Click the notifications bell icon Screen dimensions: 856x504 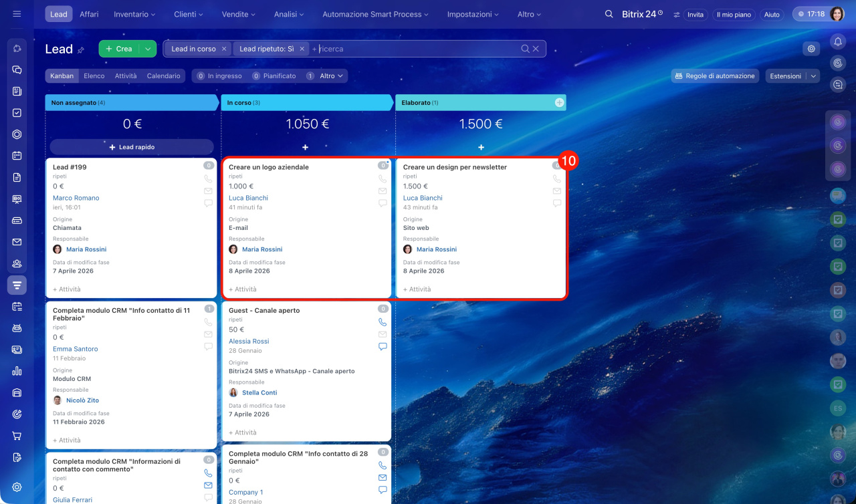(x=837, y=41)
